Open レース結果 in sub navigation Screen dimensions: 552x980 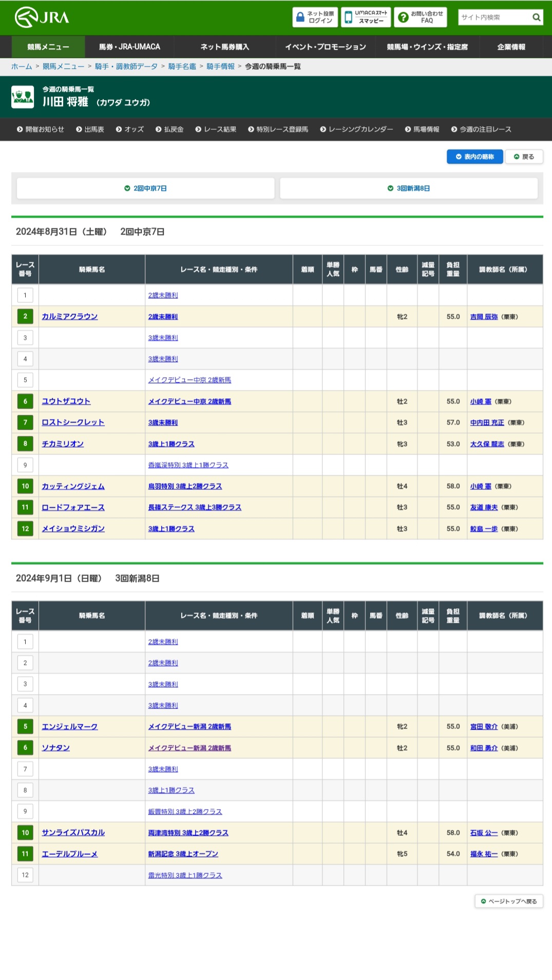216,129
